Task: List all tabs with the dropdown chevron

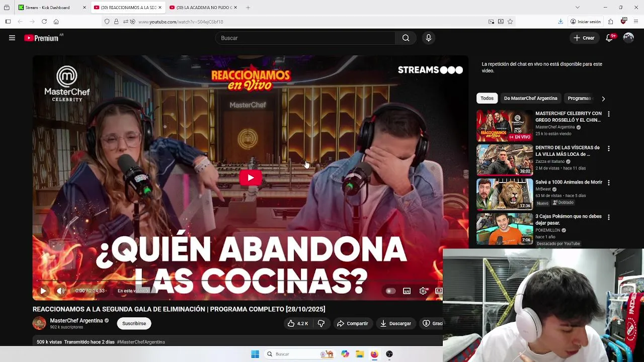Action: [578, 8]
